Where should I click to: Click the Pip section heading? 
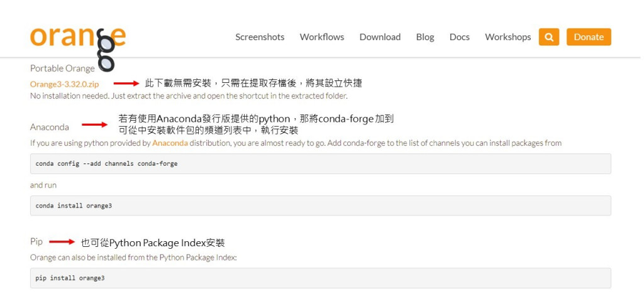coord(36,241)
